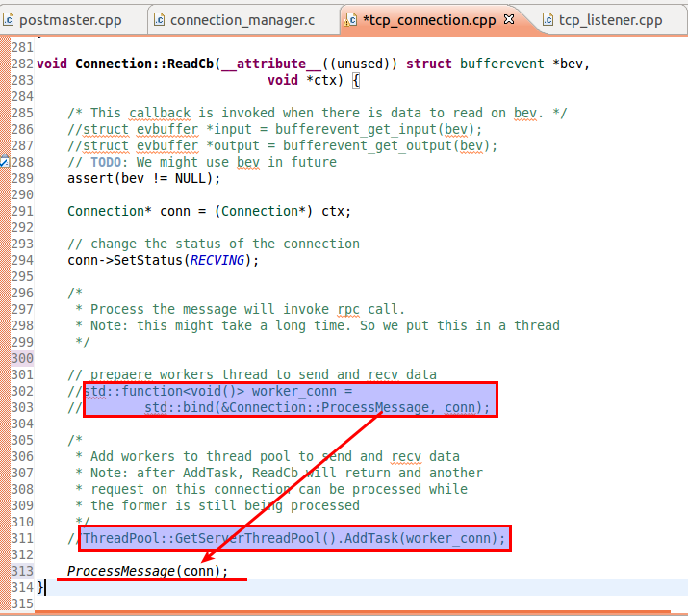
Task: Click the tcp_listener.cpp file icon in tab
Action: 549,19
